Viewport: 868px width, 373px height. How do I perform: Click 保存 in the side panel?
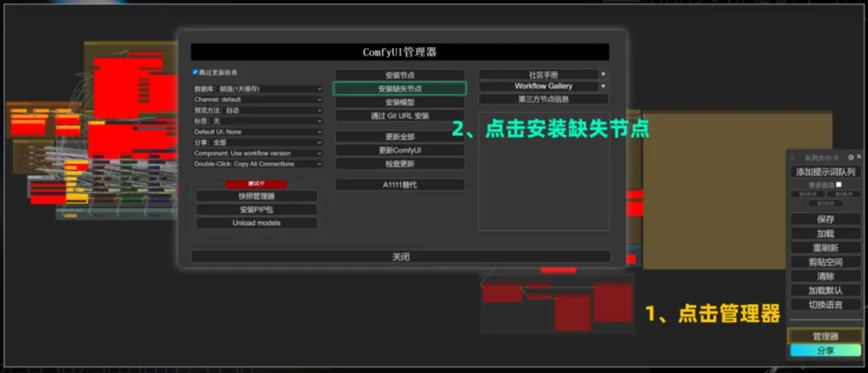pyautogui.click(x=825, y=219)
